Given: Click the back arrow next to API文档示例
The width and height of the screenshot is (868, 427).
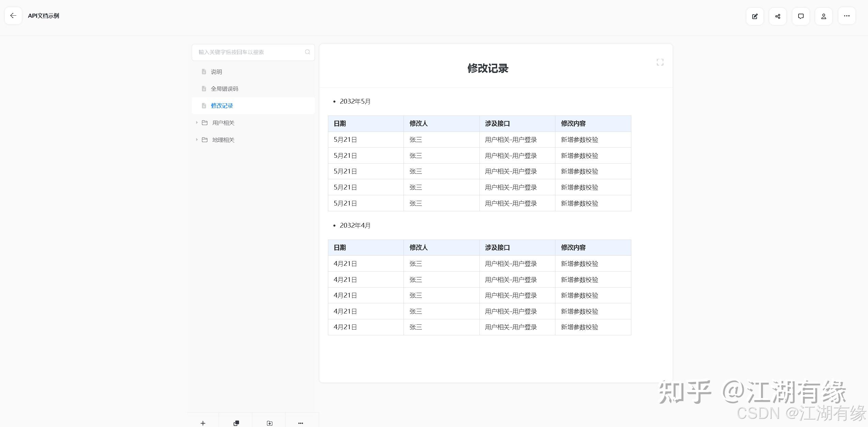Looking at the screenshot, I should pos(13,16).
